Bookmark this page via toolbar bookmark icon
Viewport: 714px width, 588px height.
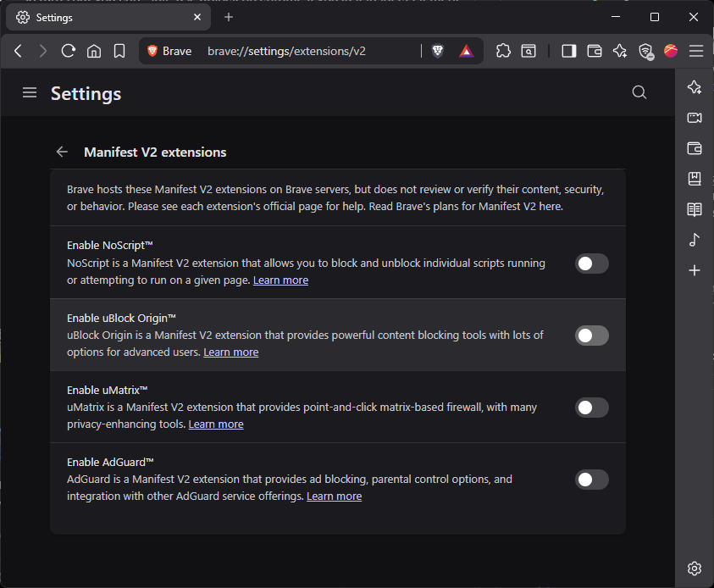coord(119,51)
